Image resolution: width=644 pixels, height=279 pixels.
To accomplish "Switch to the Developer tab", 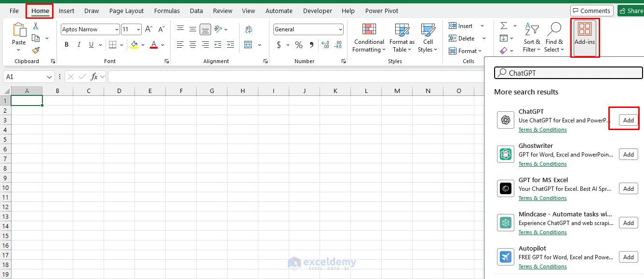I will pos(318,11).
